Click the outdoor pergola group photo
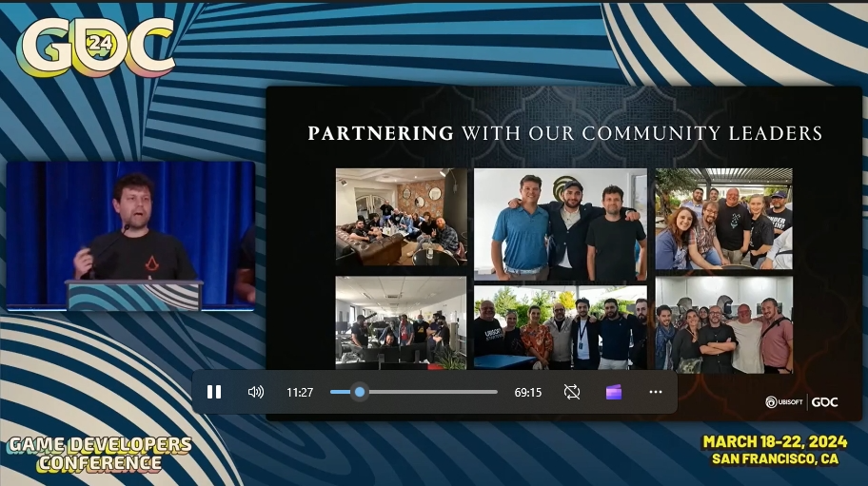Screen dimensions: 868x486 point(724,219)
